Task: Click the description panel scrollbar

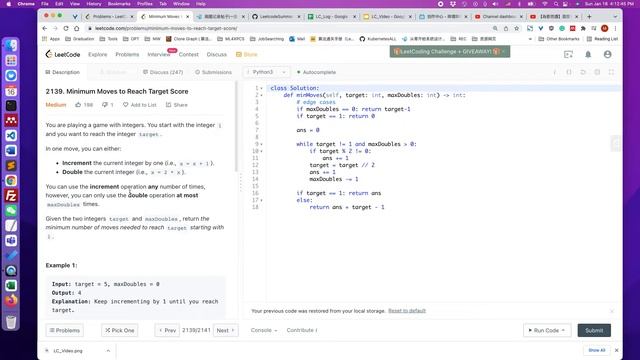Action: (x=236, y=127)
